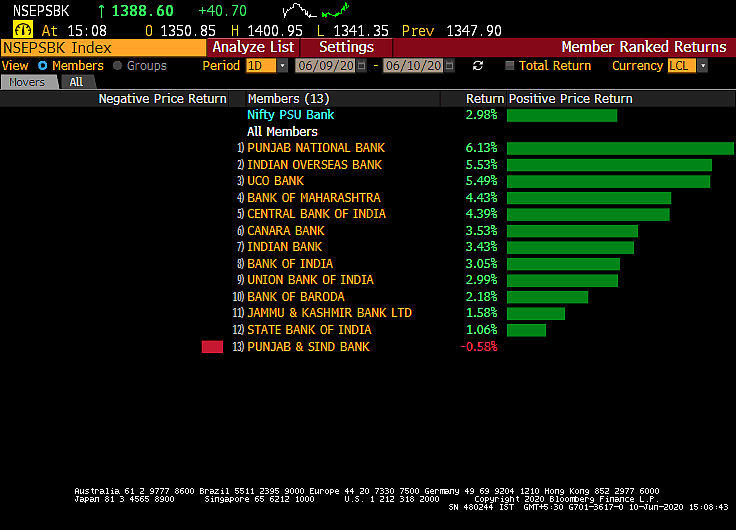This screenshot has width=736, height=530.
Task: Select the Members view radio button
Action: point(43,66)
